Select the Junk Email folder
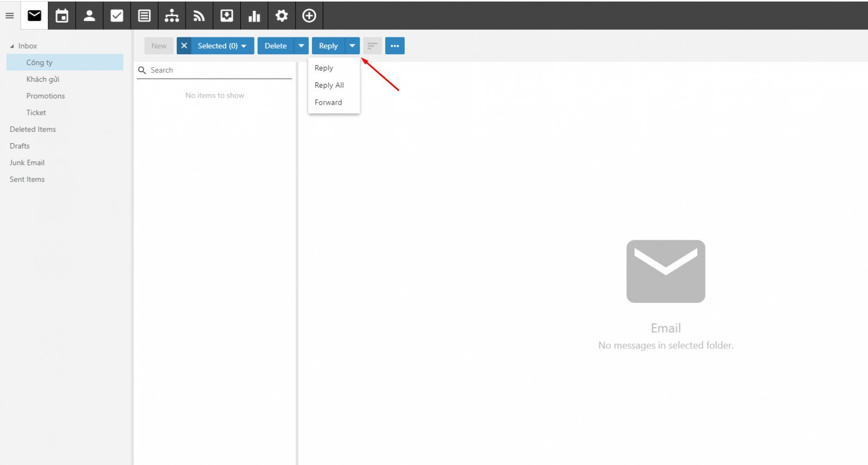The height and width of the screenshot is (465, 868). point(27,163)
